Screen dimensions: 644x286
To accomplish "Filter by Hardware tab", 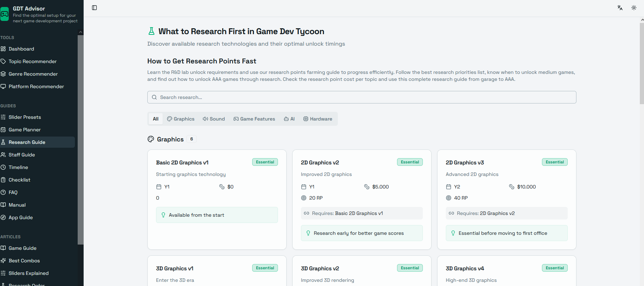I will click(318, 119).
